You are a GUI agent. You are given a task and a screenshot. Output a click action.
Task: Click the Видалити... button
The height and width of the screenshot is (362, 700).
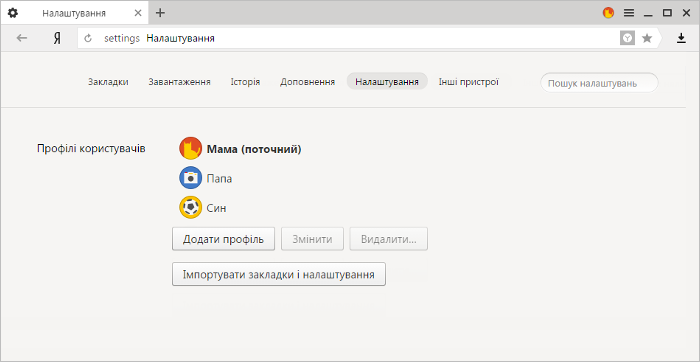pos(389,239)
